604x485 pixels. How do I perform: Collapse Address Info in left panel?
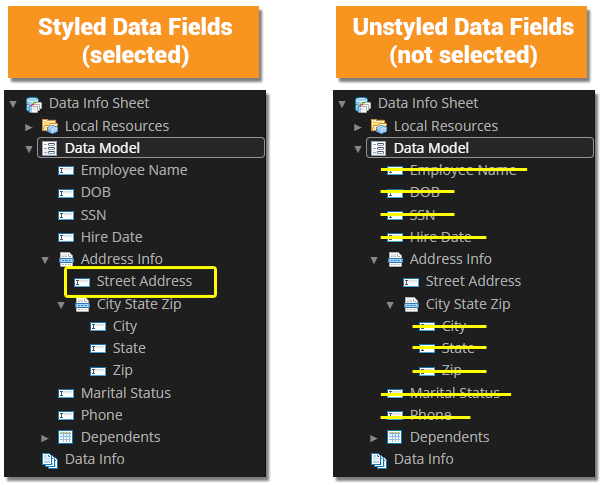45,259
